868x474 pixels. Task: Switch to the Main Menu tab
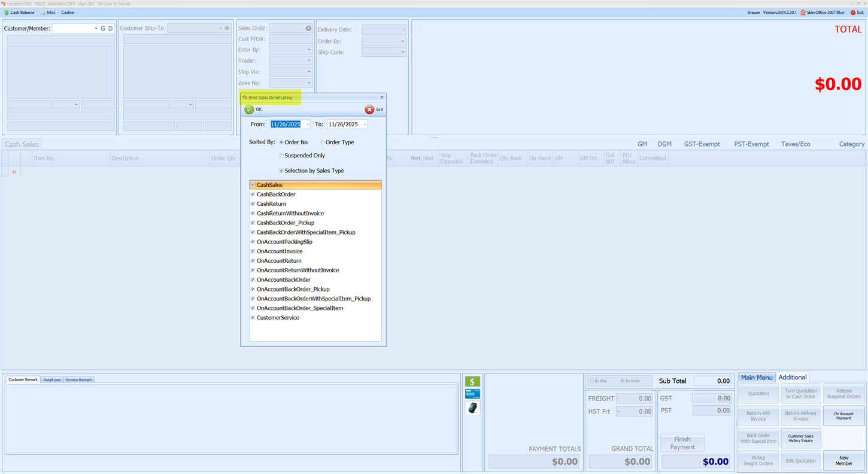pyautogui.click(x=756, y=378)
